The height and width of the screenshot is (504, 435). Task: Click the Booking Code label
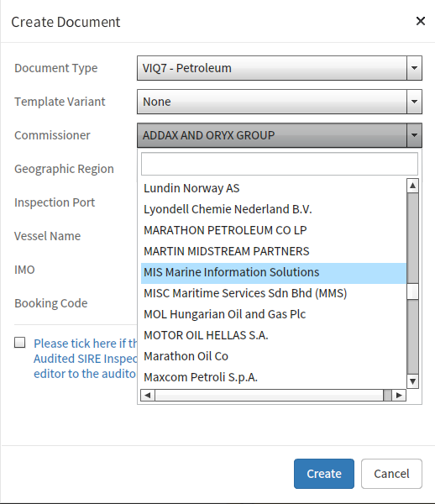pos(51,303)
